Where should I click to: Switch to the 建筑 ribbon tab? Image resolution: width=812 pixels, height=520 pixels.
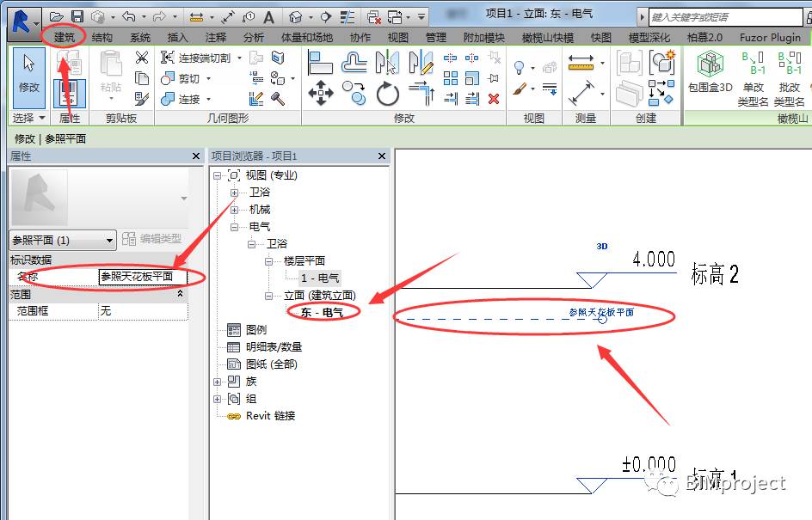pos(65,37)
